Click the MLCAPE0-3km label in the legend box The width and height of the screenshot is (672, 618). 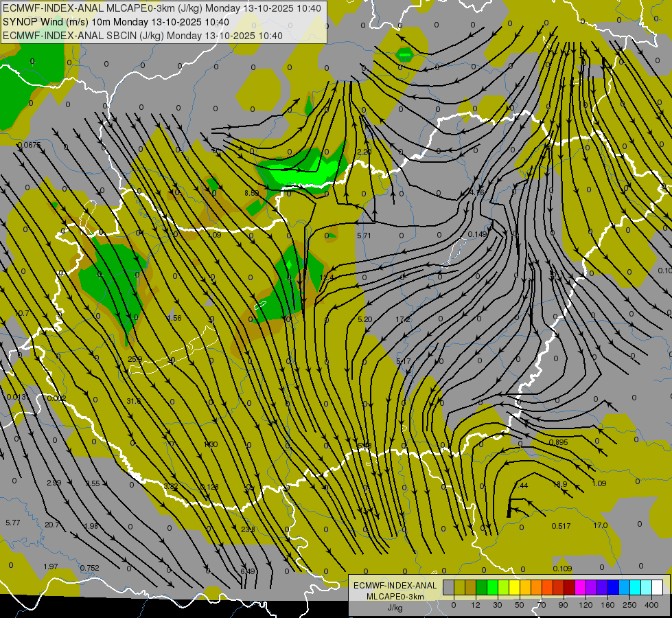(395, 597)
